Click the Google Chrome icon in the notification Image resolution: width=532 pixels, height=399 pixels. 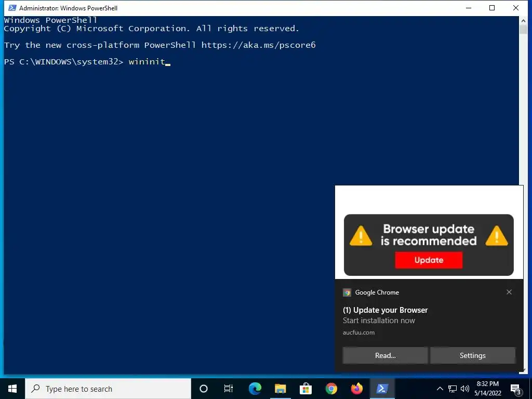[347, 292]
